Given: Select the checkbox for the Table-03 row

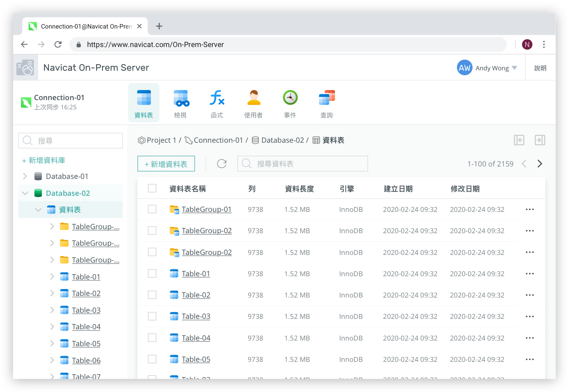Looking at the screenshot, I should coord(152,316).
